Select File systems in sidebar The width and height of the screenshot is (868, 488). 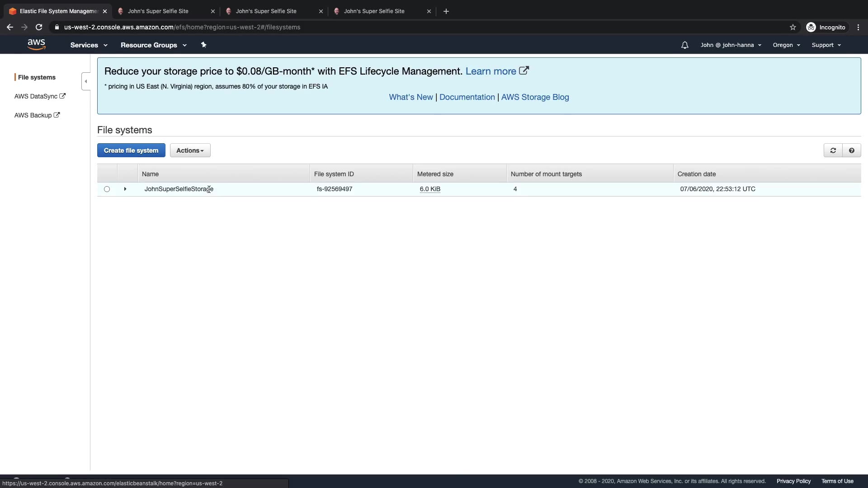37,77
